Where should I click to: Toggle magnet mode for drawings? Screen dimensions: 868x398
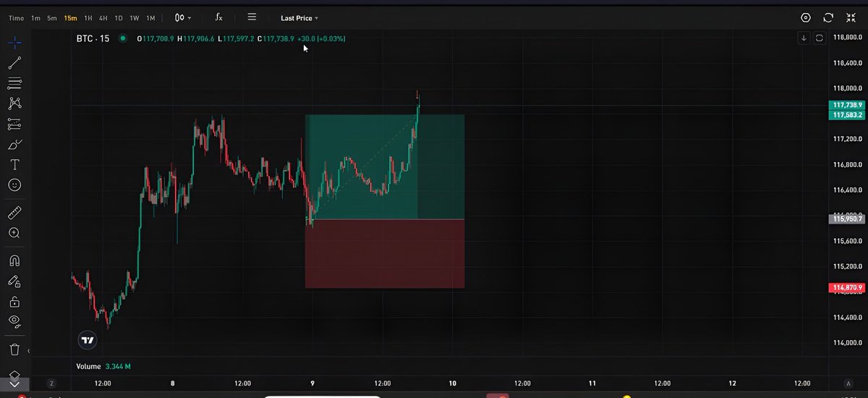14,261
